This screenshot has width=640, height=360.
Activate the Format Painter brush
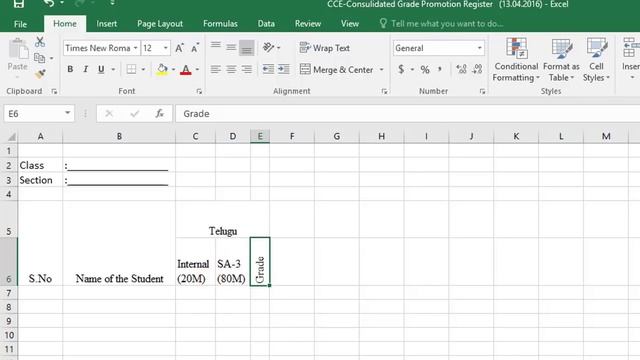tap(40, 74)
